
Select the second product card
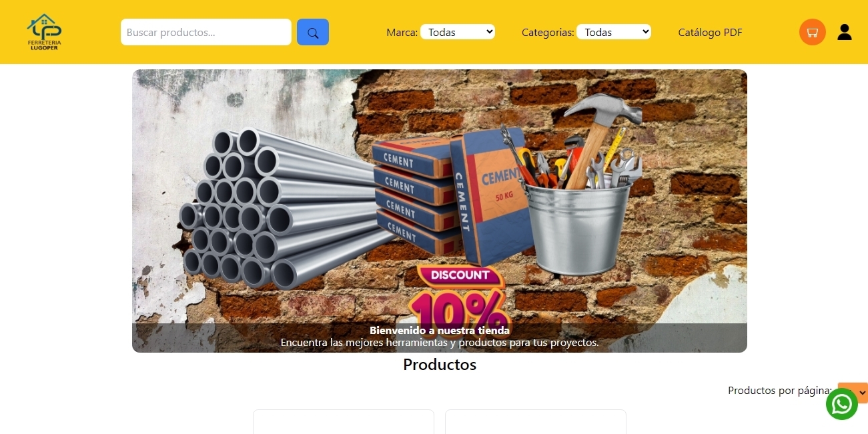click(x=536, y=422)
